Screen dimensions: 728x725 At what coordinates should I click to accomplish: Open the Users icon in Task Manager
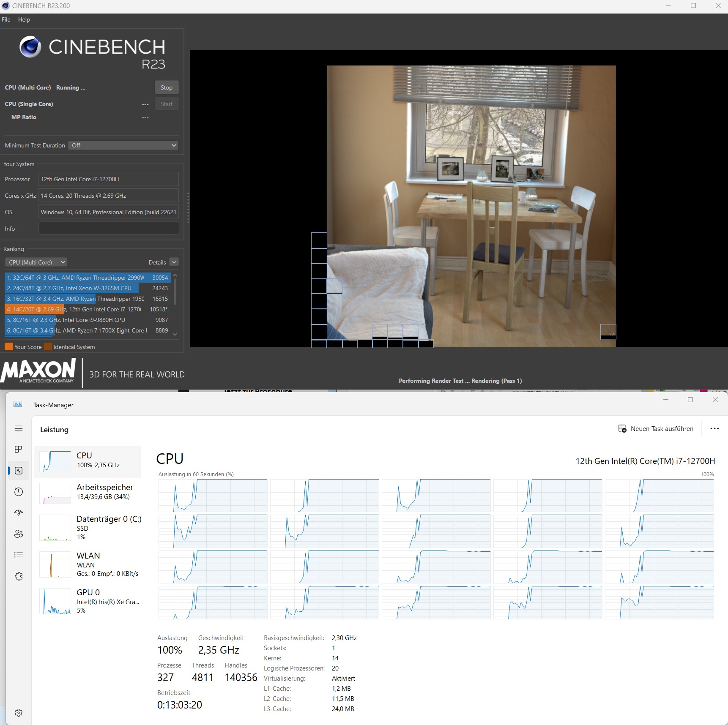(x=19, y=534)
